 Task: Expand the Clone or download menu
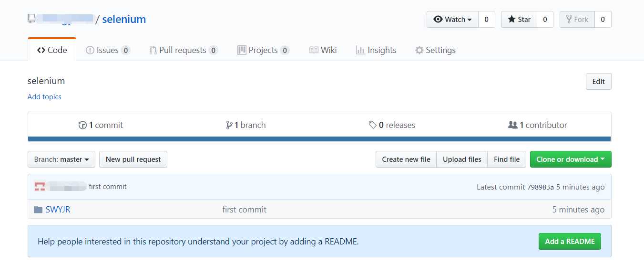coord(570,159)
